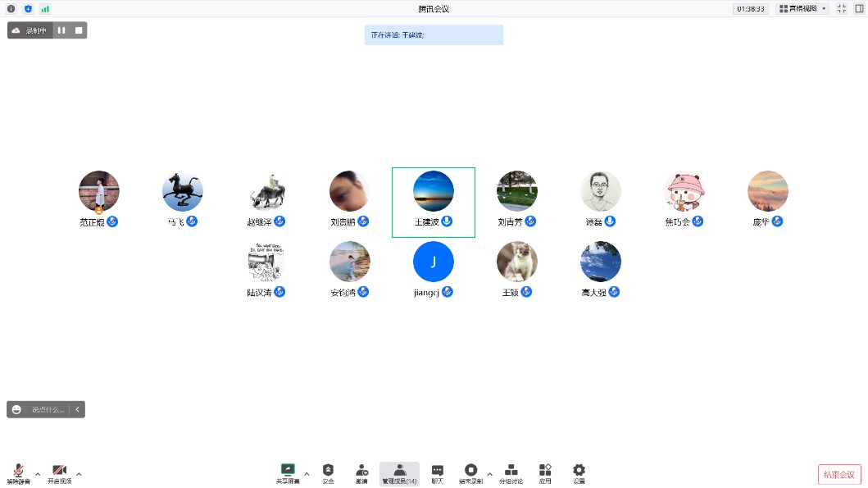This screenshot has height=488, width=868.
Task: Expand microphone audio options arrow
Action: point(38,474)
